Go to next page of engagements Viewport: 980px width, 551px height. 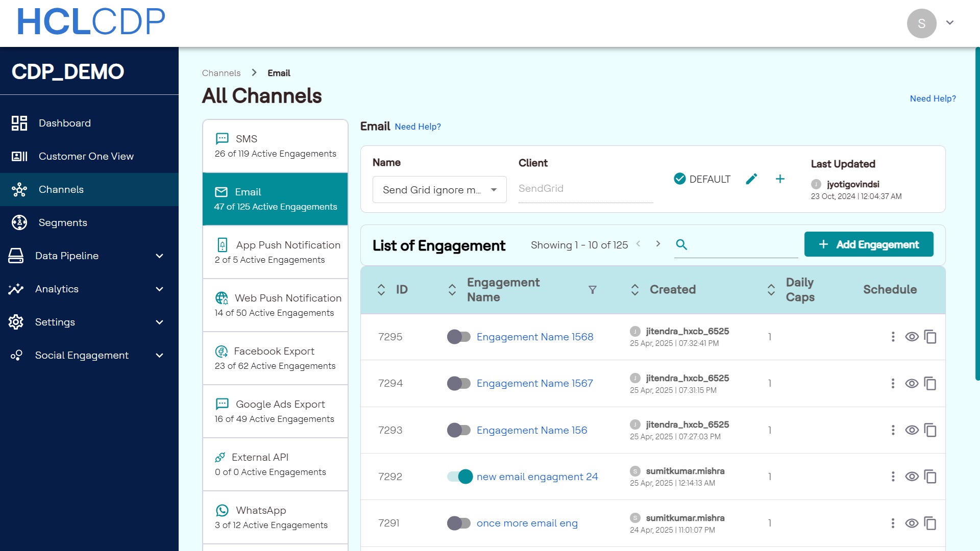click(x=658, y=244)
